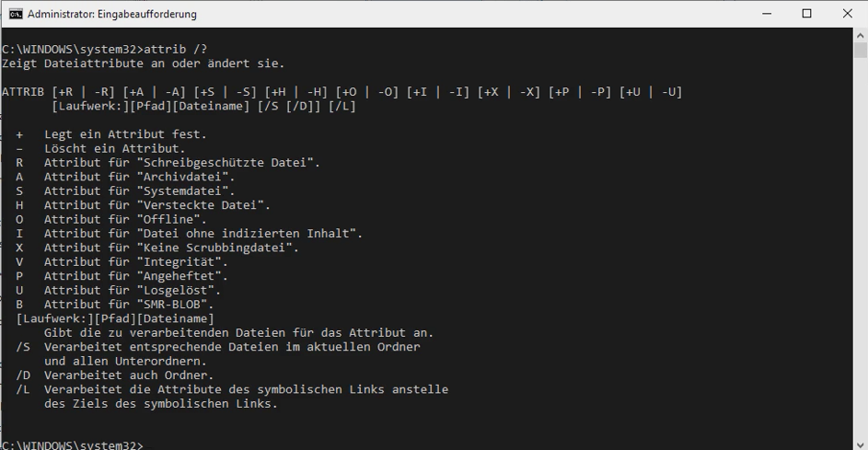Viewport: 868px width, 450px height.
Task: Click the ATTRIB keyword in the syntax line
Action: (23, 92)
